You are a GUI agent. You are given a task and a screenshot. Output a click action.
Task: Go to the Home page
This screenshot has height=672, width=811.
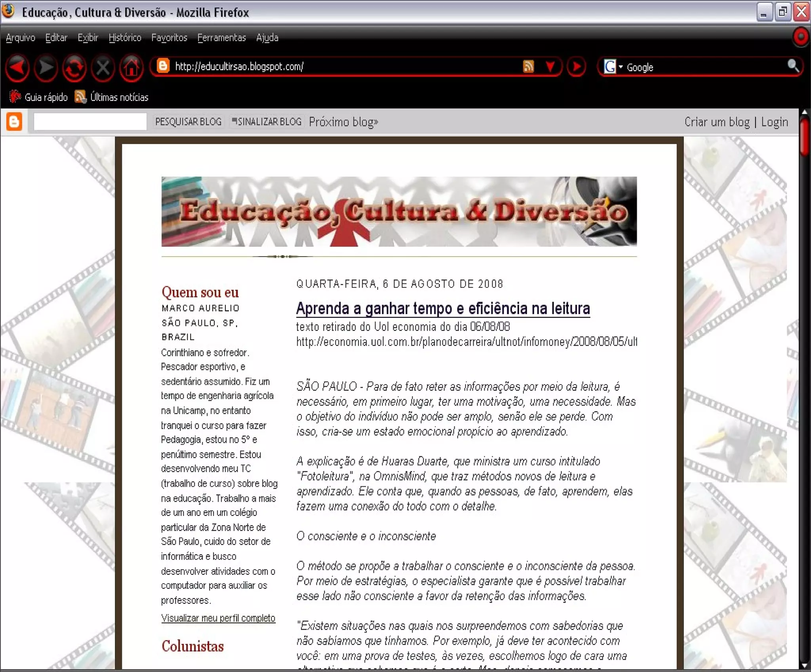(131, 68)
